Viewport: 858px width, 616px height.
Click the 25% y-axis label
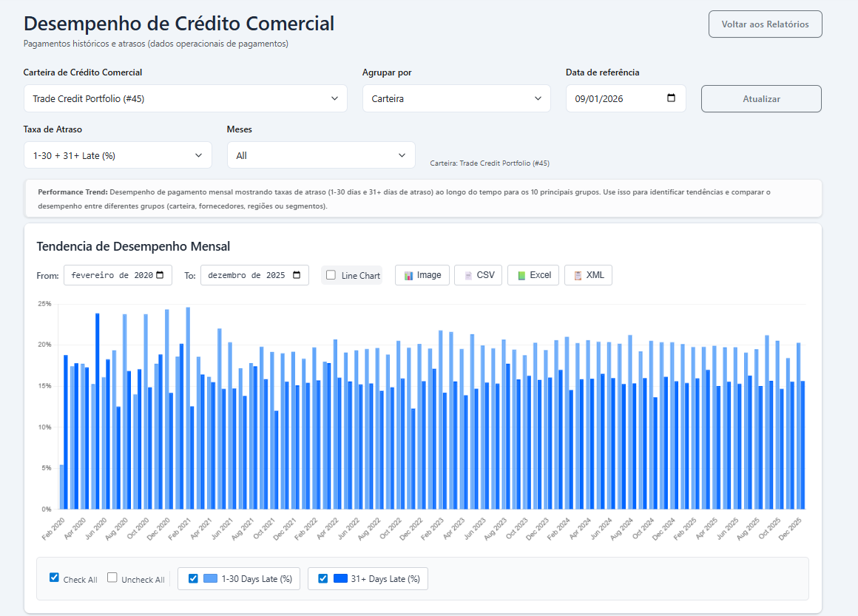tap(44, 304)
